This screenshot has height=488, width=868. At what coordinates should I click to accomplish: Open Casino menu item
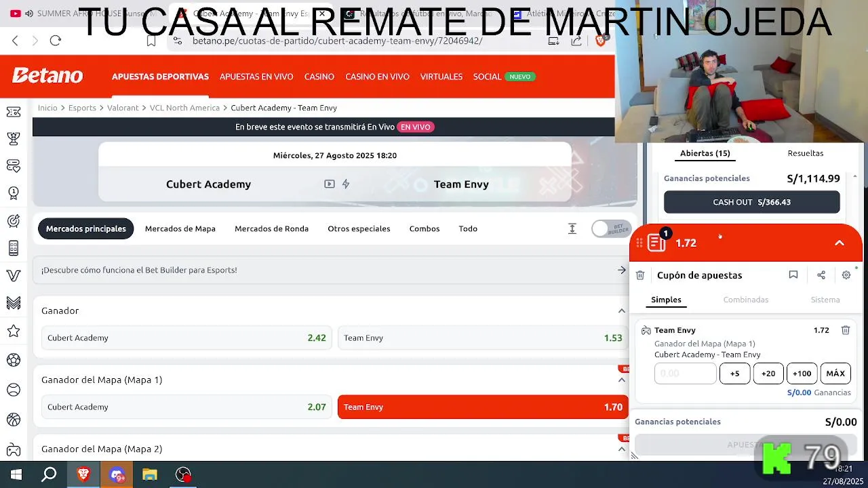[319, 77]
